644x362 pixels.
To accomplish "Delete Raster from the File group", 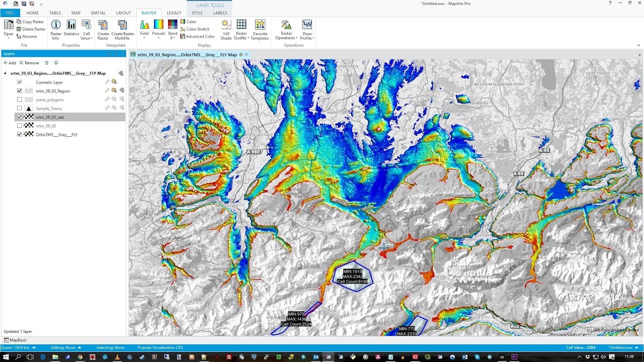I will (x=31, y=29).
